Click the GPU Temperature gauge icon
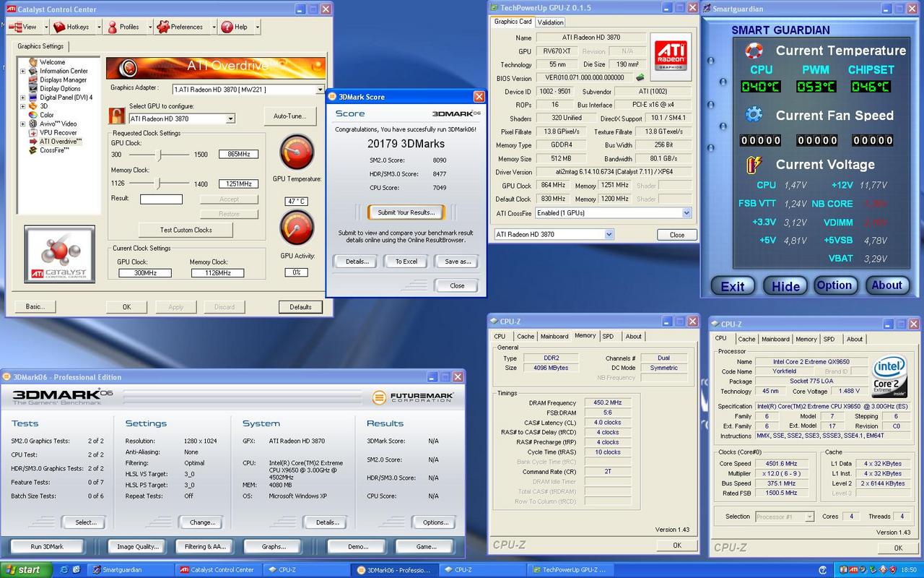Screen dimensions: 924x578 click(297, 152)
